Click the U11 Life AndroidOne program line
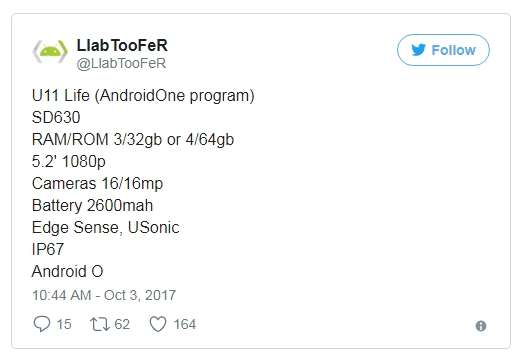The height and width of the screenshot is (362, 520). point(143,96)
